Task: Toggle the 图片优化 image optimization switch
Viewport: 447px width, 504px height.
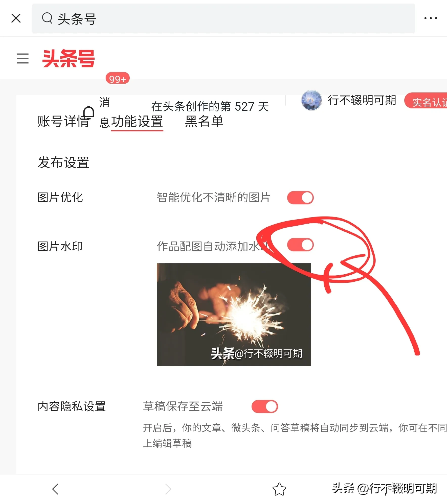Action: click(300, 198)
